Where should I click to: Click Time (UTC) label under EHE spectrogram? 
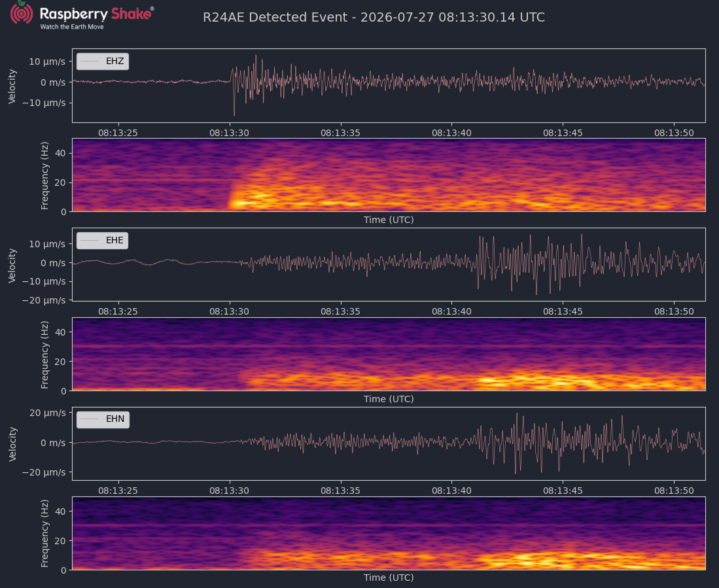389,399
